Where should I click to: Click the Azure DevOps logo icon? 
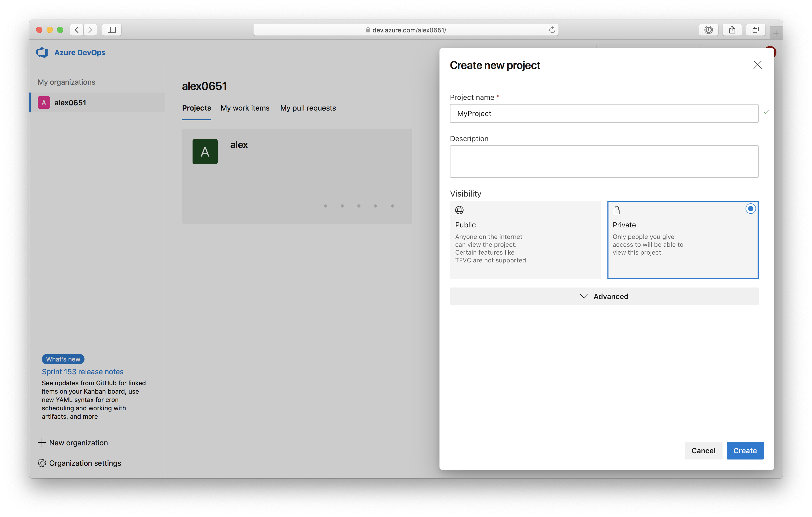(42, 52)
